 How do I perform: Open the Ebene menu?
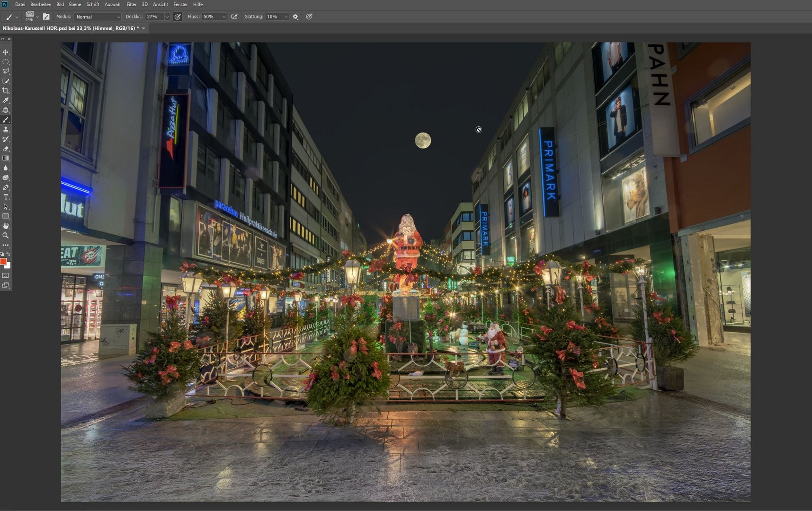point(75,4)
